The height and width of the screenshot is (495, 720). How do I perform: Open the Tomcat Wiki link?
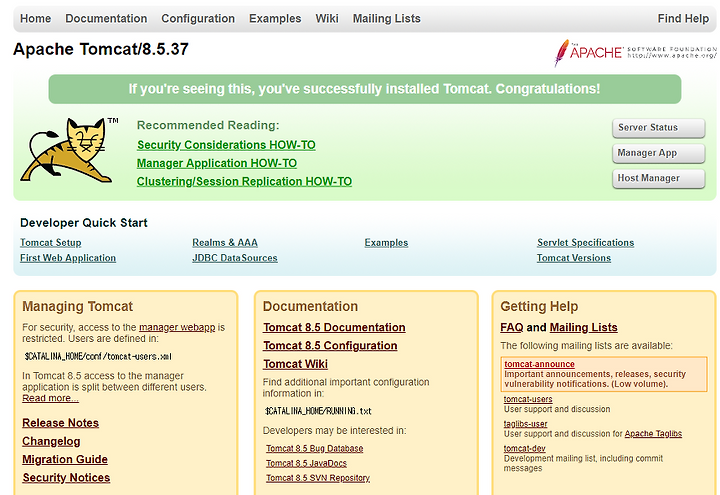point(295,364)
